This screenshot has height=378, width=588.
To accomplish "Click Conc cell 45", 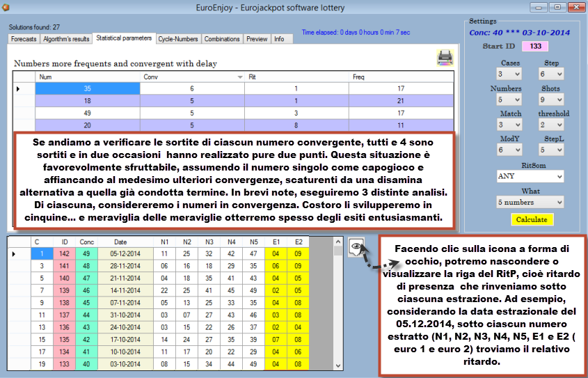I will click(86, 303).
